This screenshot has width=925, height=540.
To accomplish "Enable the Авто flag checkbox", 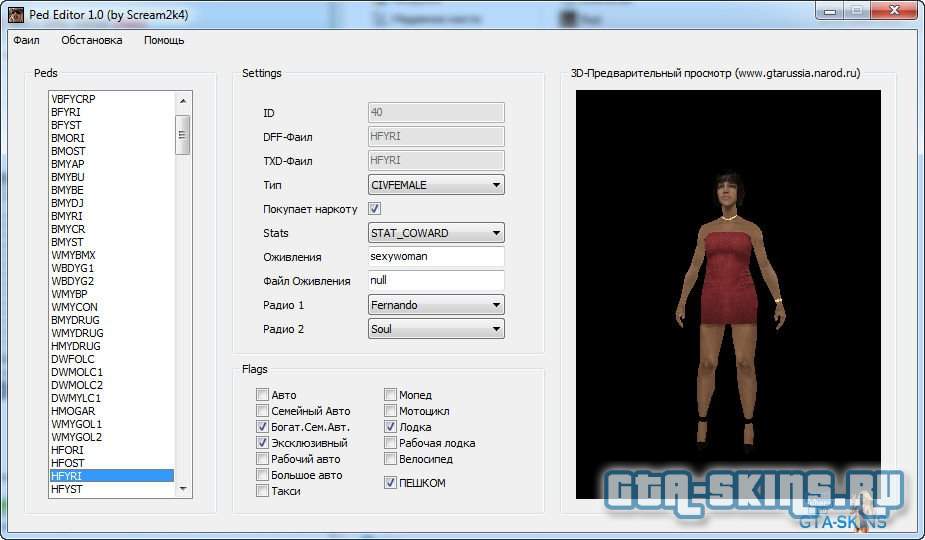I will click(x=263, y=394).
